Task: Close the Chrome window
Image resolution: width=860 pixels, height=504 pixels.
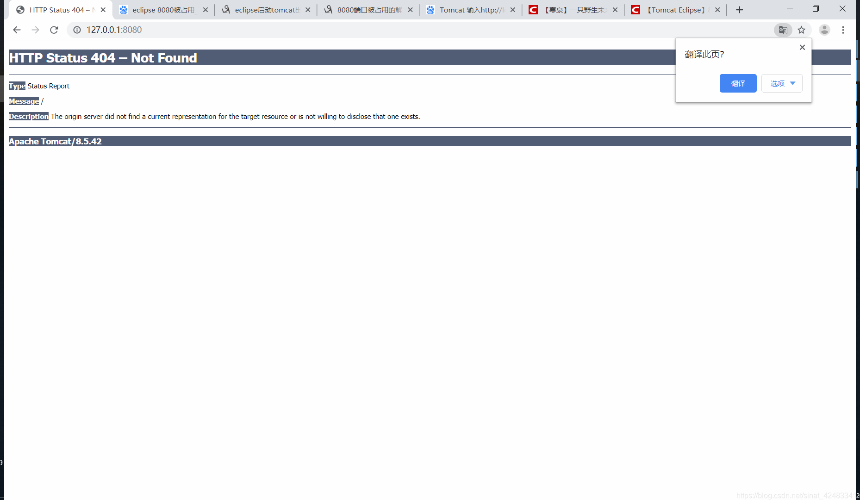Action: [842, 8]
